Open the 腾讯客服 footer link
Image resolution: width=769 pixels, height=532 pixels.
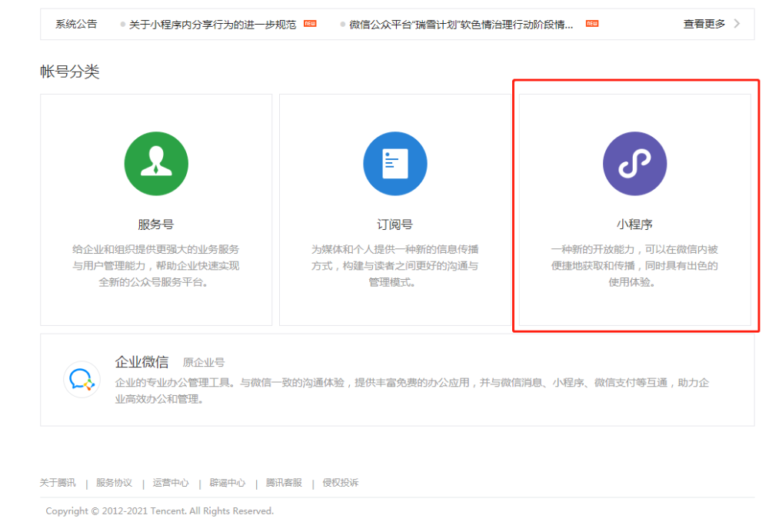pyautogui.click(x=284, y=483)
